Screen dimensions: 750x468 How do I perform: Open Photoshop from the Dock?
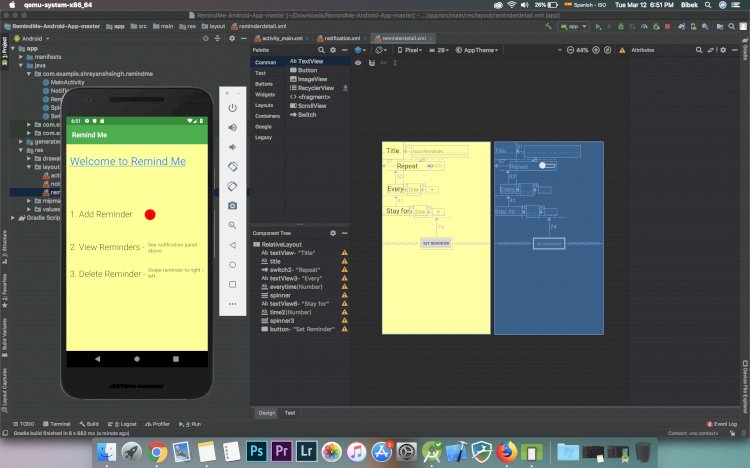[x=256, y=451]
